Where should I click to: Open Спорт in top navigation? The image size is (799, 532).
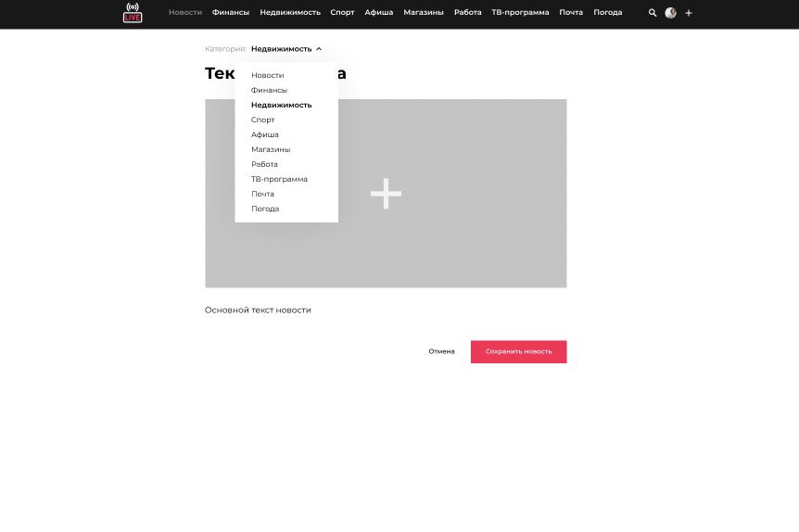342,12
